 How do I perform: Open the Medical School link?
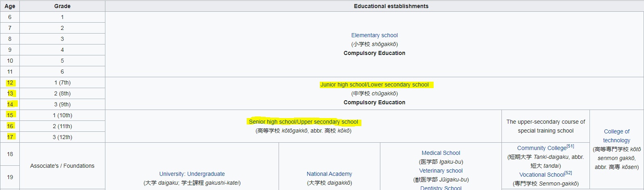441,153
